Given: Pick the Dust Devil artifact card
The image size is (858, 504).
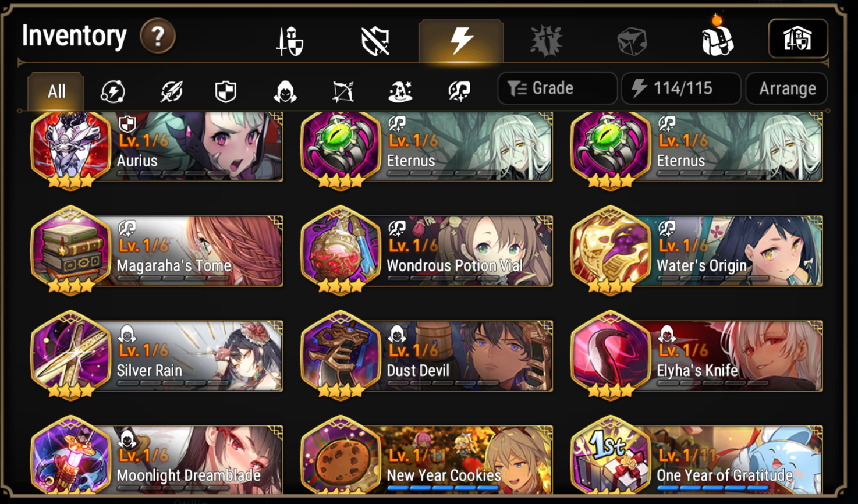Looking at the screenshot, I should (427, 355).
